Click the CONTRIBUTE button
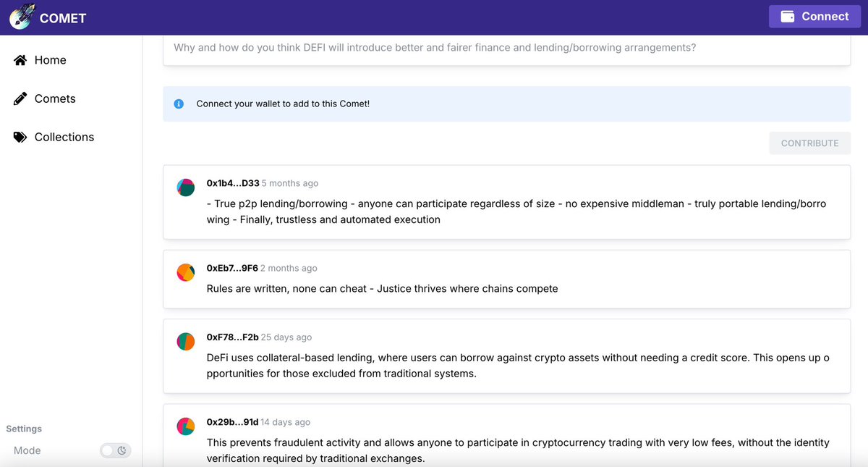Image resolution: width=868 pixels, height=467 pixels. coord(809,143)
